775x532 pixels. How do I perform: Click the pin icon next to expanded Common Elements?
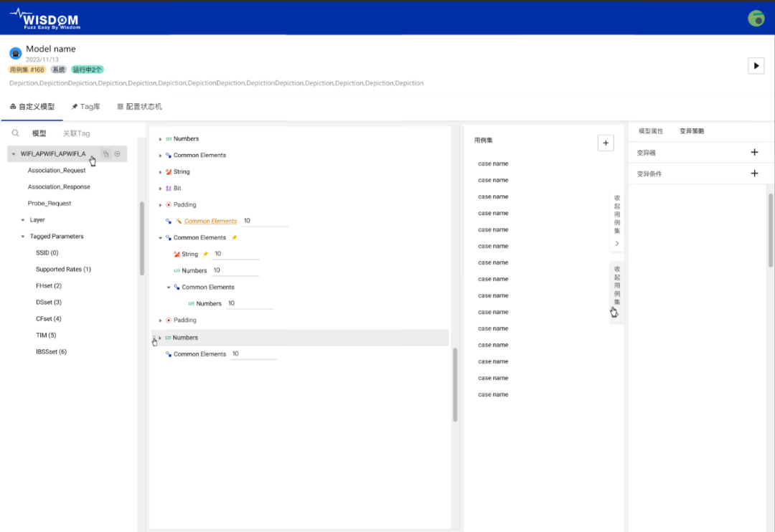(234, 237)
